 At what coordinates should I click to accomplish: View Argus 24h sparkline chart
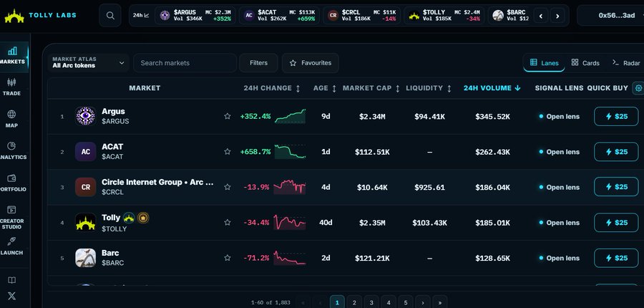click(x=290, y=116)
